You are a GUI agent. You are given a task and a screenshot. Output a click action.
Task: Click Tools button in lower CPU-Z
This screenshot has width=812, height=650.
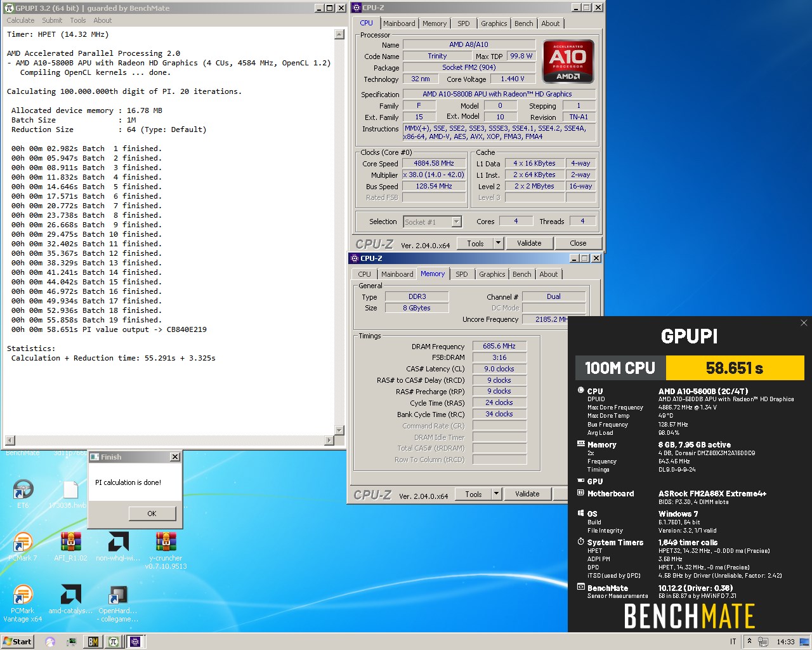[x=473, y=494]
